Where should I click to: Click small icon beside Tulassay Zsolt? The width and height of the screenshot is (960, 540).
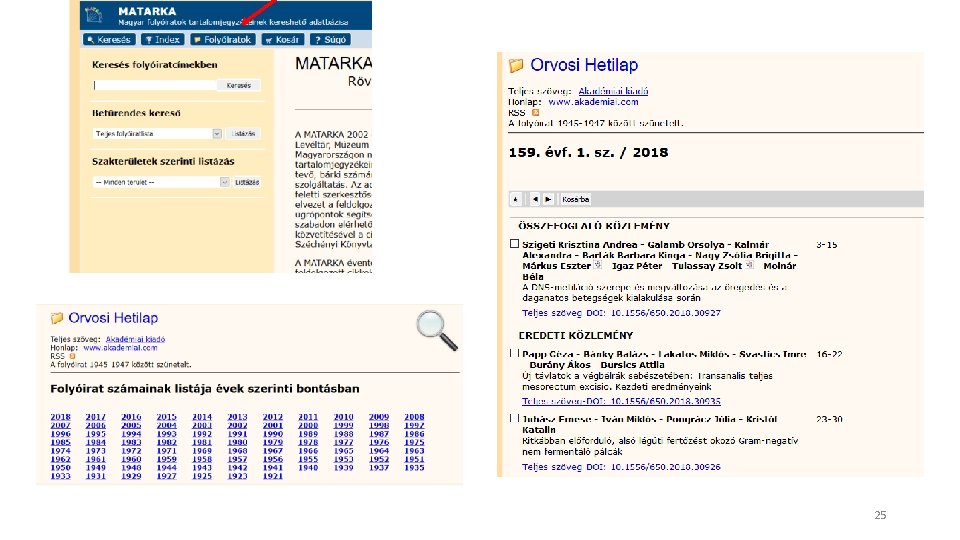[x=749, y=265]
